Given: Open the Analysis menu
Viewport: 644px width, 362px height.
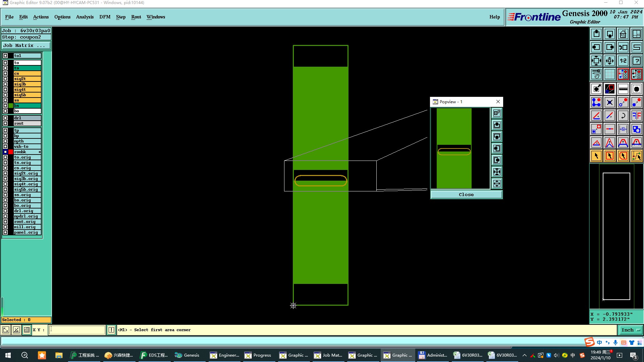Looking at the screenshot, I should (x=85, y=17).
